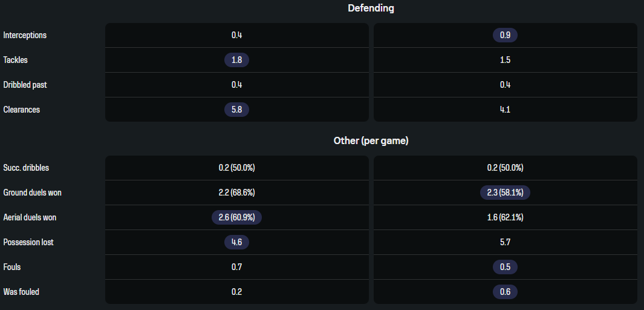
Task: Click the Defending section heading
Action: click(x=371, y=8)
